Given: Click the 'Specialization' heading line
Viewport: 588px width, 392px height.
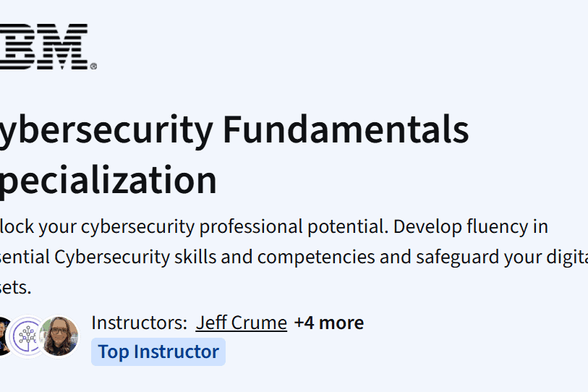Looking at the screenshot, I should coord(108,180).
